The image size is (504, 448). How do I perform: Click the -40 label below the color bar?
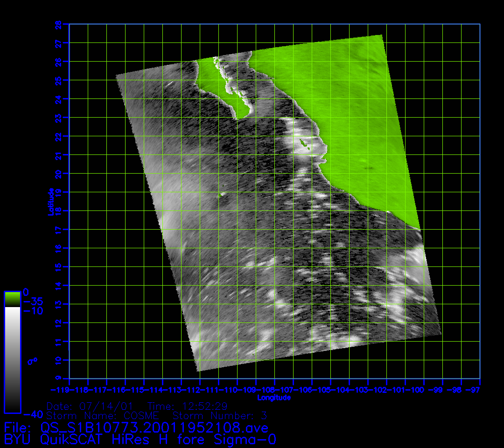[x=33, y=414]
